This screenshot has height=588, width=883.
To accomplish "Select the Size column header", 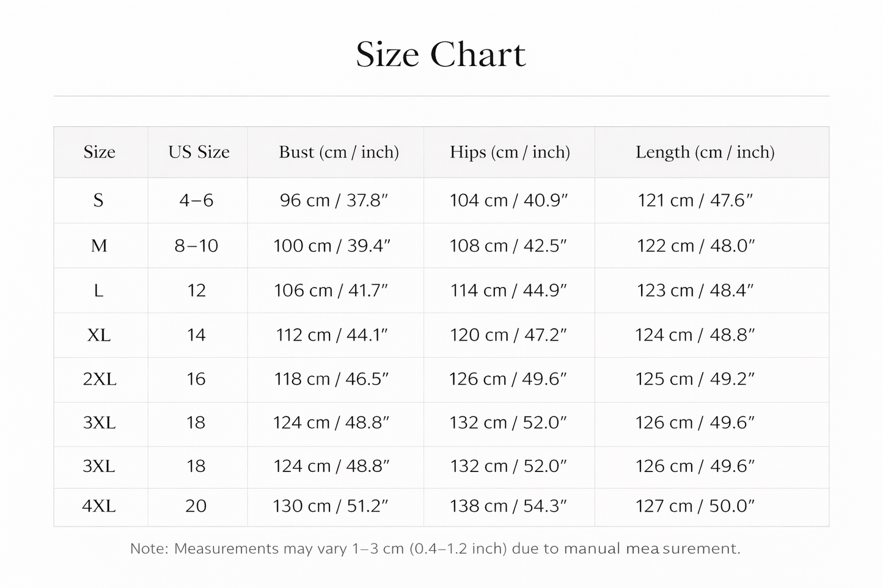I will click(x=99, y=152).
